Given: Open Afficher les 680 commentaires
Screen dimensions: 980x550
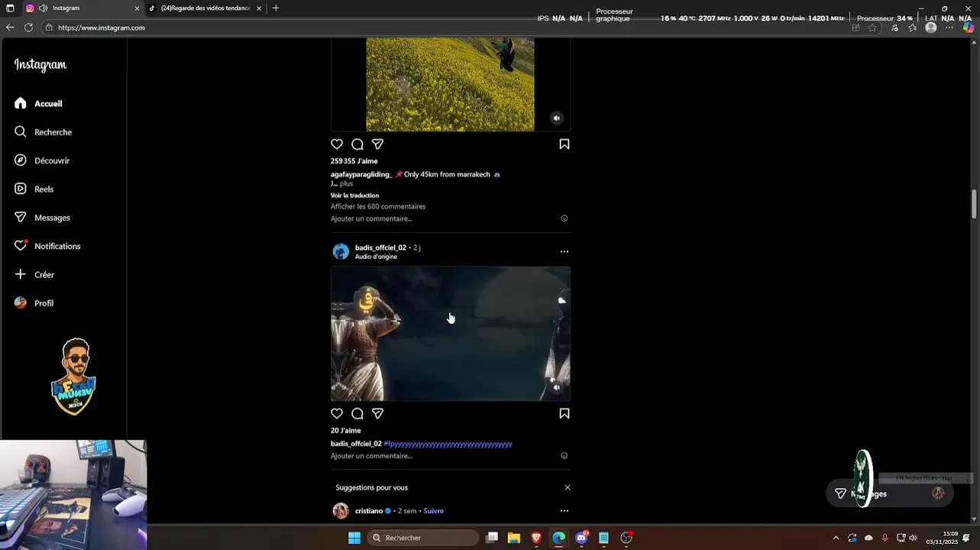Looking at the screenshot, I should 378,206.
